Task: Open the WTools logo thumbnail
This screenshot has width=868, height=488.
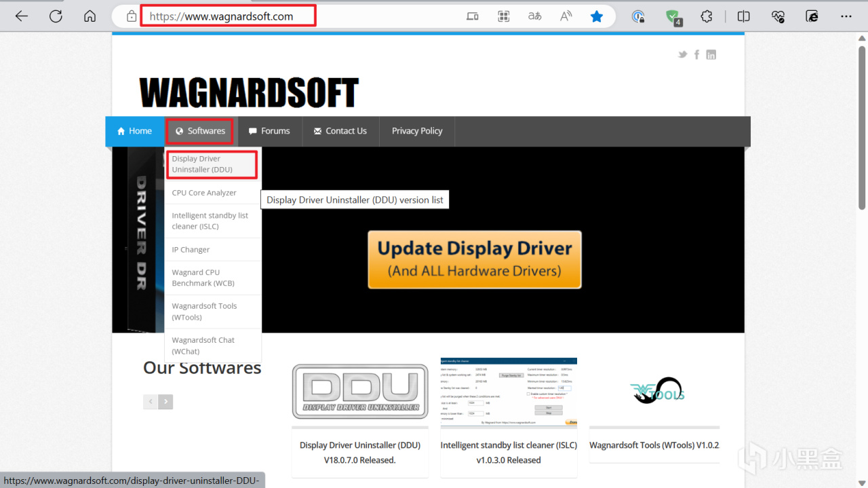Action: (655, 392)
